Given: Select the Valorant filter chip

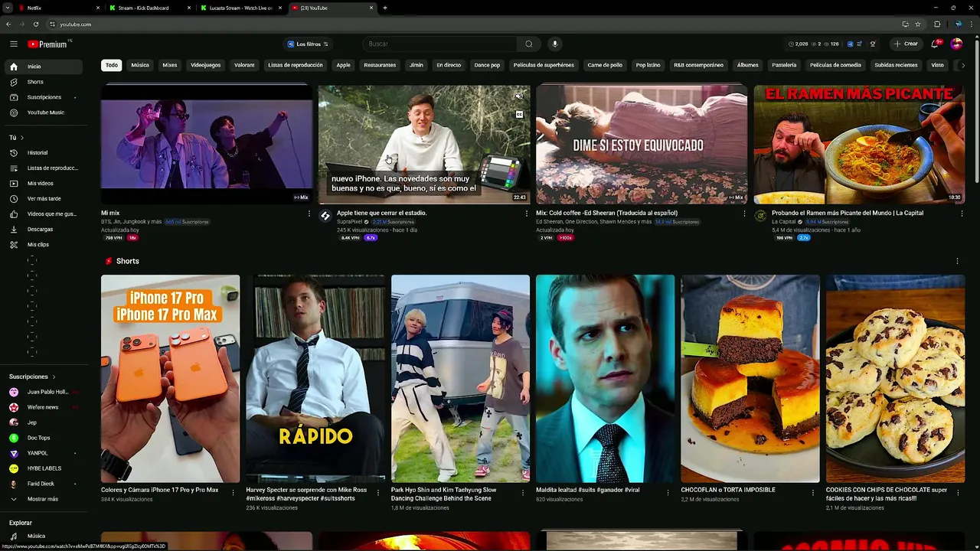Looking at the screenshot, I should [x=244, y=65].
